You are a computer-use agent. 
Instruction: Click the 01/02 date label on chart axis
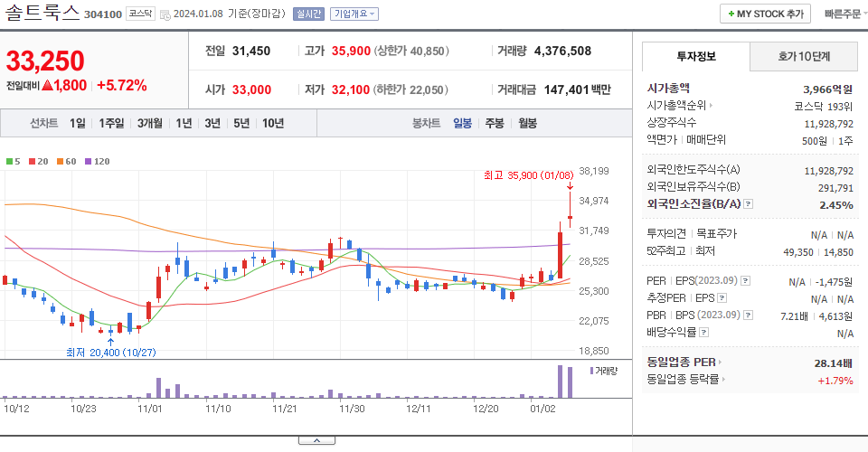[542, 409]
